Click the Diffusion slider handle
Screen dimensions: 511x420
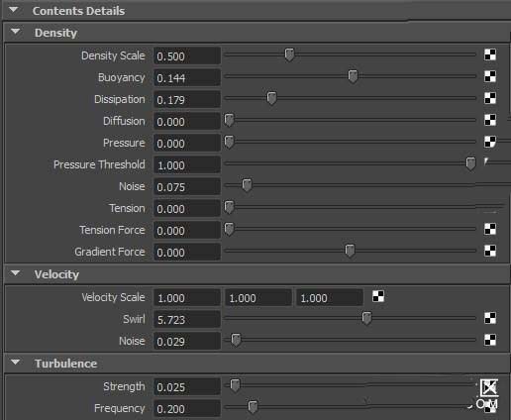coord(229,120)
